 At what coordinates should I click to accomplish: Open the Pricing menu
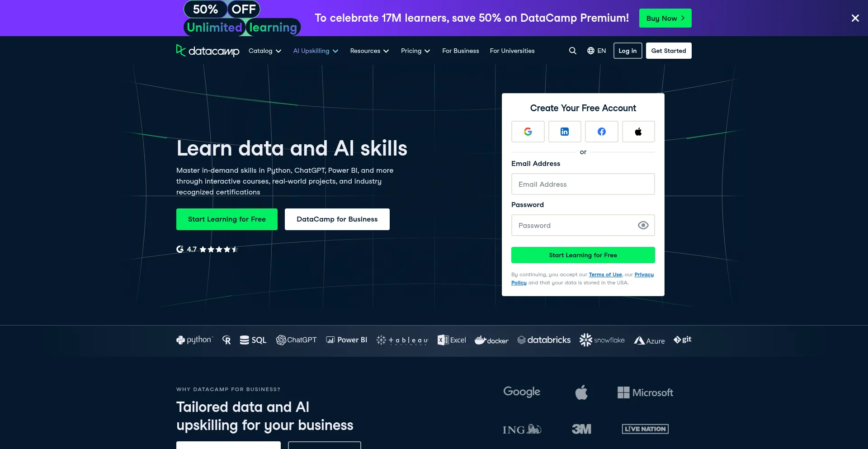(x=415, y=51)
